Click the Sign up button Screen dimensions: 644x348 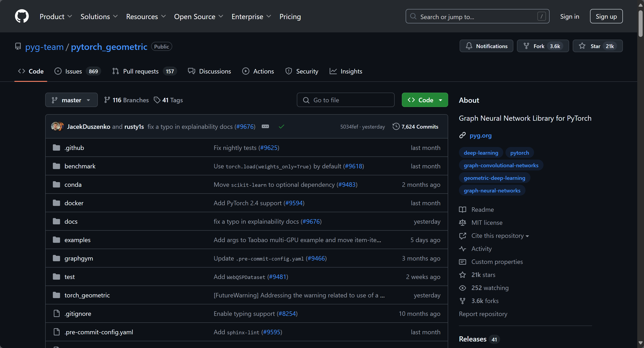606,16
